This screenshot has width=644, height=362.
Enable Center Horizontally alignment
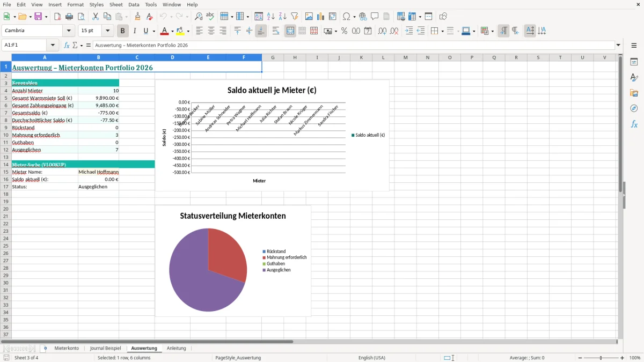coord(211,31)
